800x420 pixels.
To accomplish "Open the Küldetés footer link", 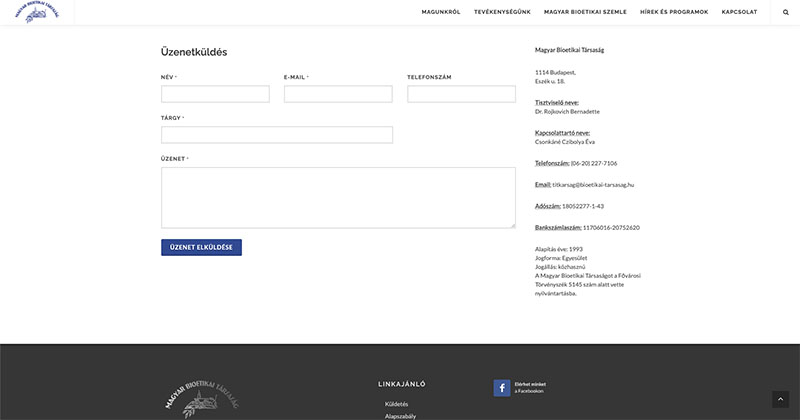I will (396, 404).
